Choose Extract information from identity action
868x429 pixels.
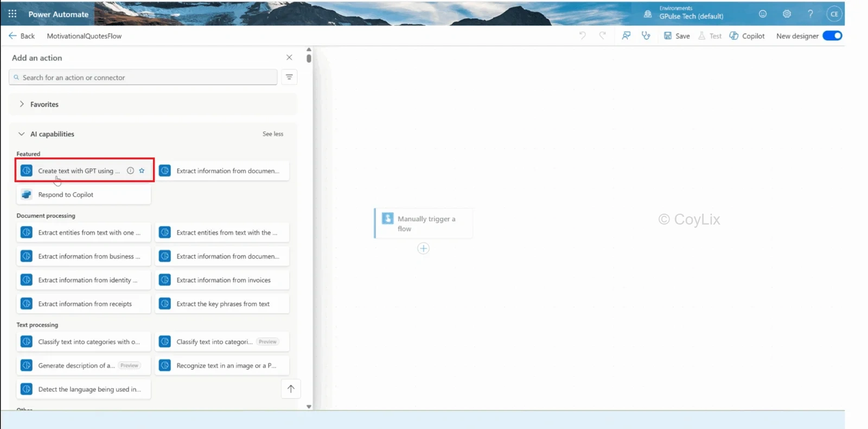tap(84, 280)
